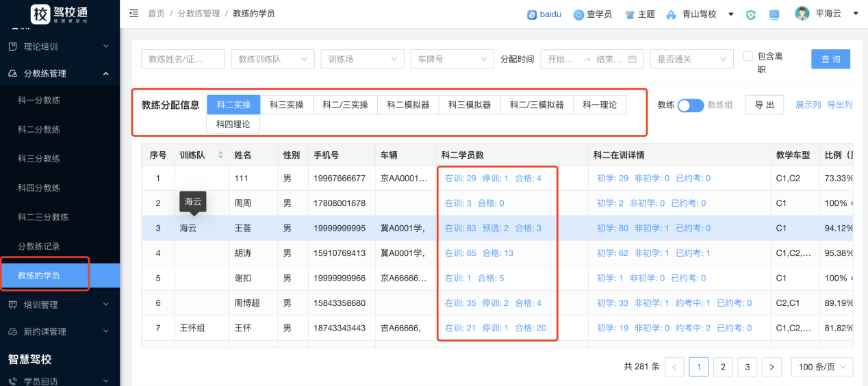Screen dimensions: 868x386
Task: Click the 查学员 search icon
Action: tap(578, 14)
